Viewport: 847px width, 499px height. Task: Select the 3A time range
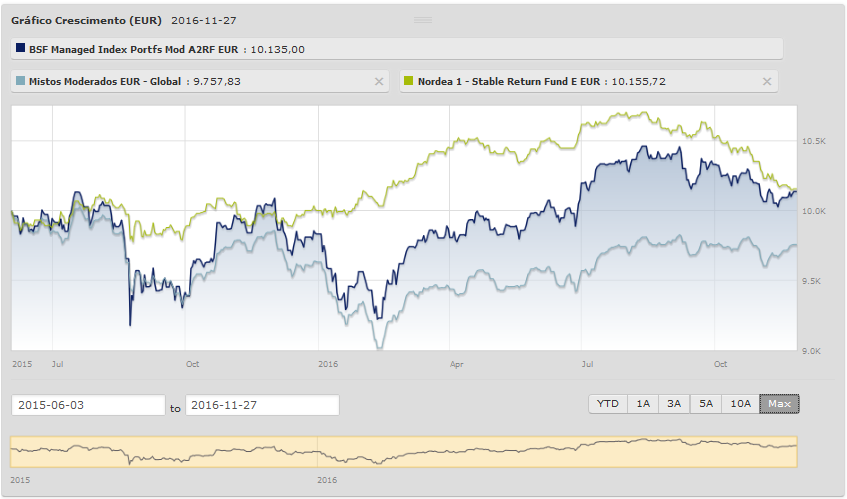click(674, 404)
